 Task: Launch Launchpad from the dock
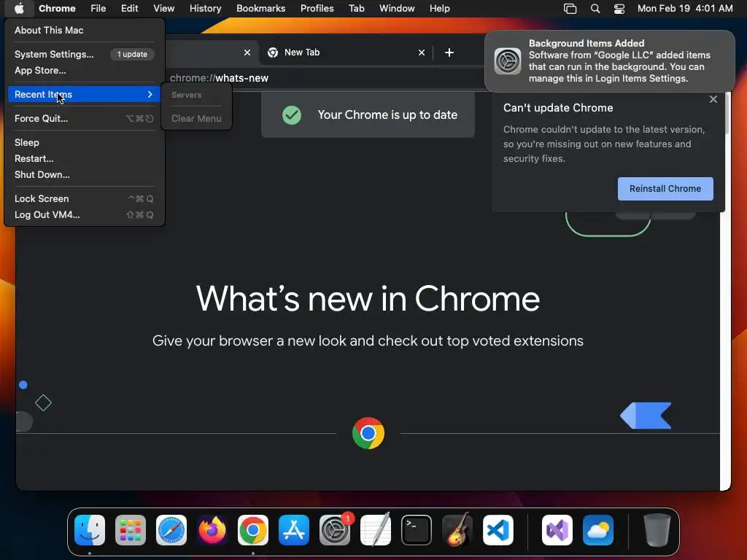click(x=131, y=530)
